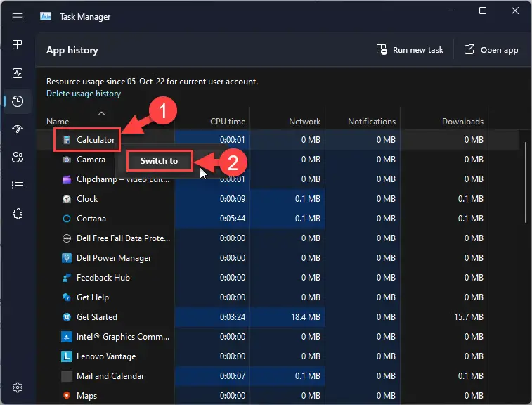Image resolution: width=532 pixels, height=405 pixels.
Task: Click the Lenovo Vantage L icon
Action: click(67, 356)
